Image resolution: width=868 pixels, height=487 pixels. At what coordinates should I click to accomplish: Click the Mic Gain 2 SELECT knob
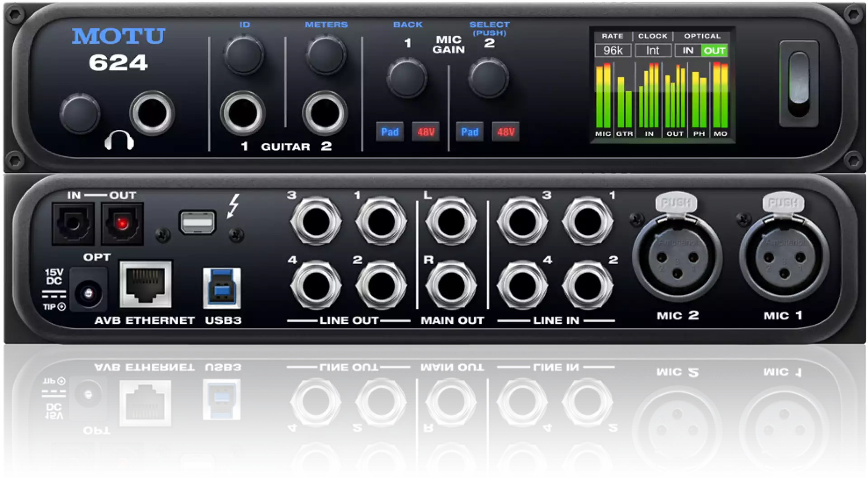[x=489, y=78]
